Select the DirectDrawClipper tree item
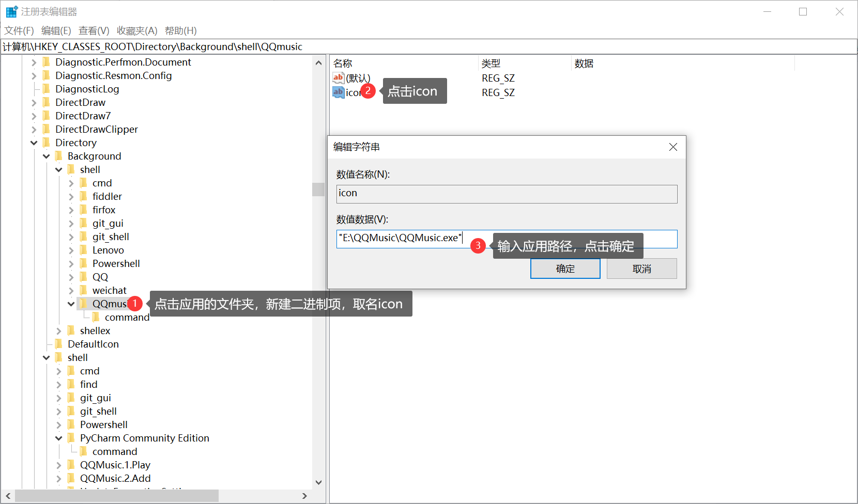This screenshot has height=504, width=858. coord(97,130)
